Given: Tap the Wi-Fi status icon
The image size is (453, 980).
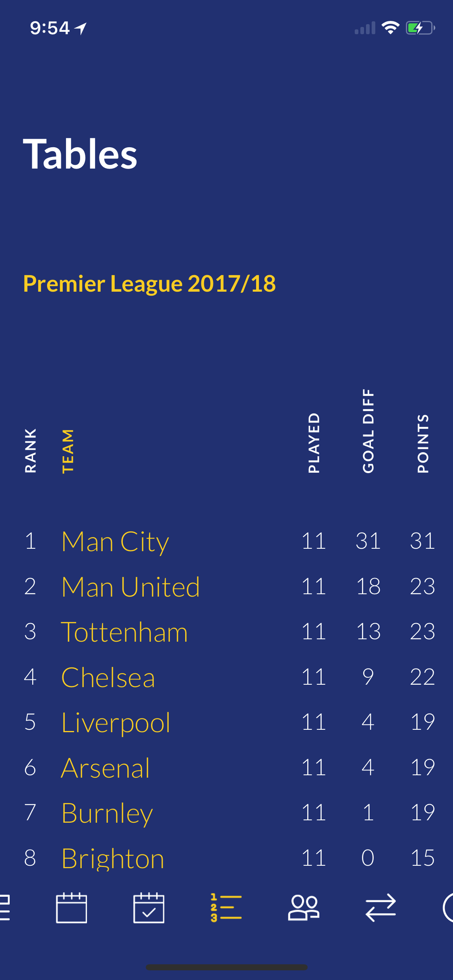Looking at the screenshot, I should tap(390, 28).
